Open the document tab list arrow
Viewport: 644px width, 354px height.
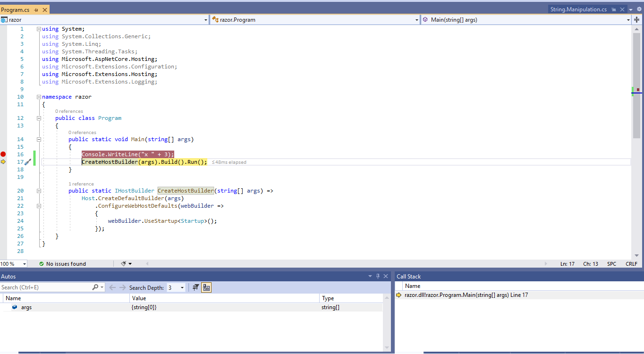631,9
